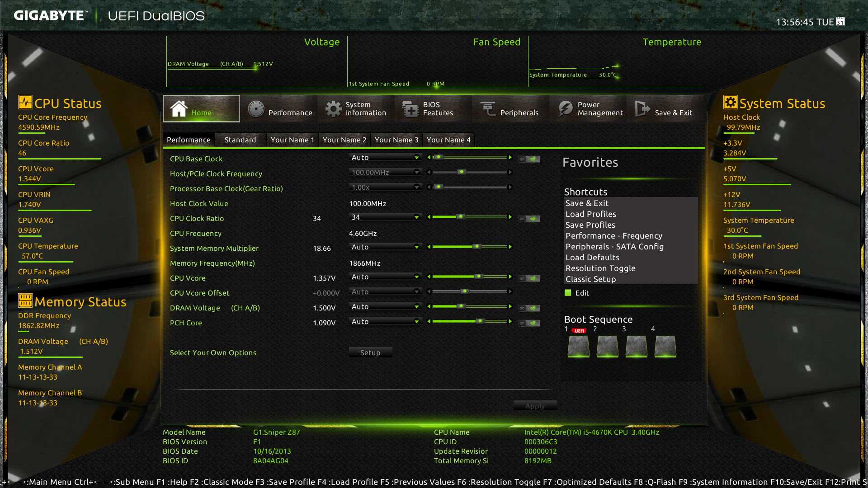
Task: Switch to Your Name 4 tab
Action: pyautogui.click(x=448, y=140)
